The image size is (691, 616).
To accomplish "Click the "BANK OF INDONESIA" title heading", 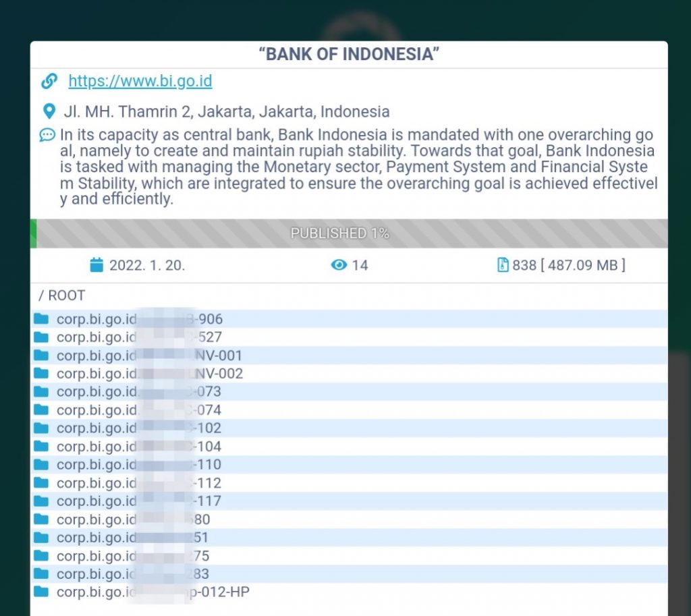I will click(349, 55).
